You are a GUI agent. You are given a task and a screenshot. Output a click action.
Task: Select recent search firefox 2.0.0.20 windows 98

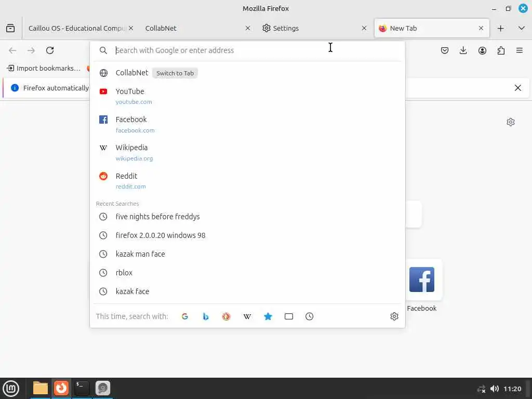[247, 235]
